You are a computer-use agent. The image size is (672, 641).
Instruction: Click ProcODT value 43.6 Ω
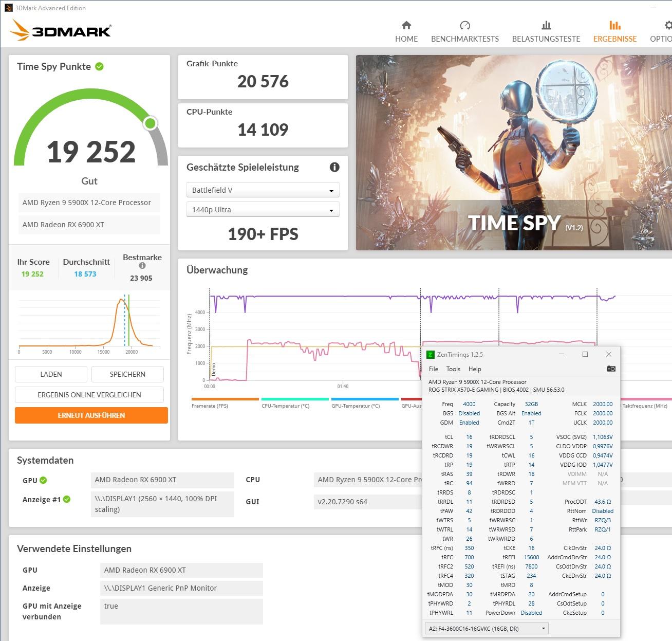[x=603, y=502]
